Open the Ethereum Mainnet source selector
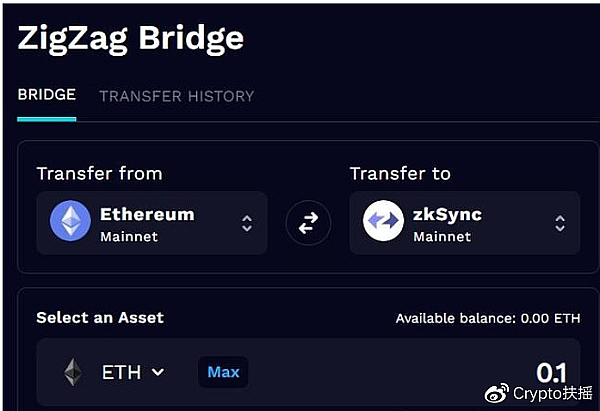Image resolution: width=600 pixels, height=411 pixels. point(152,223)
